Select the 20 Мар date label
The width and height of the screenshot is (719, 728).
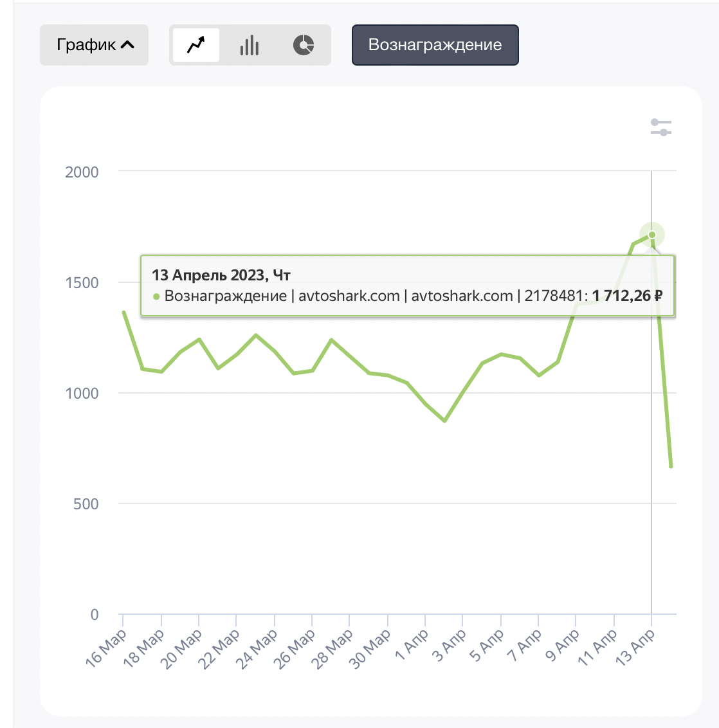coord(183,648)
